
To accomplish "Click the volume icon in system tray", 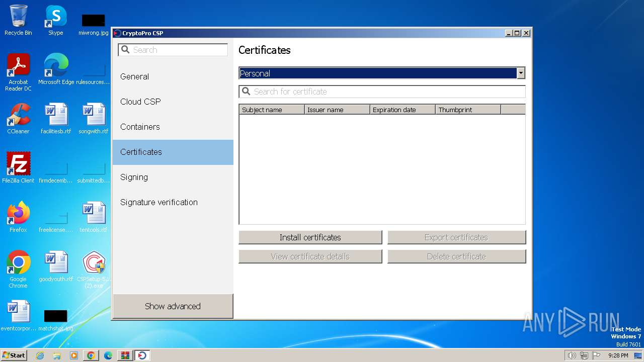I will point(572,355).
